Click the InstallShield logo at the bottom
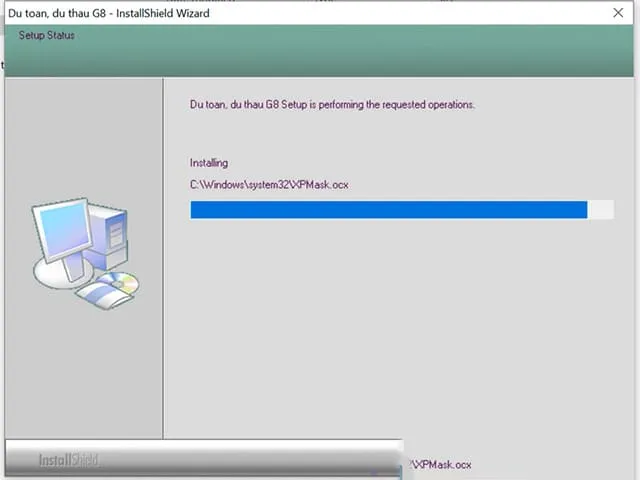The height and width of the screenshot is (480, 640). (x=69, y=460)
